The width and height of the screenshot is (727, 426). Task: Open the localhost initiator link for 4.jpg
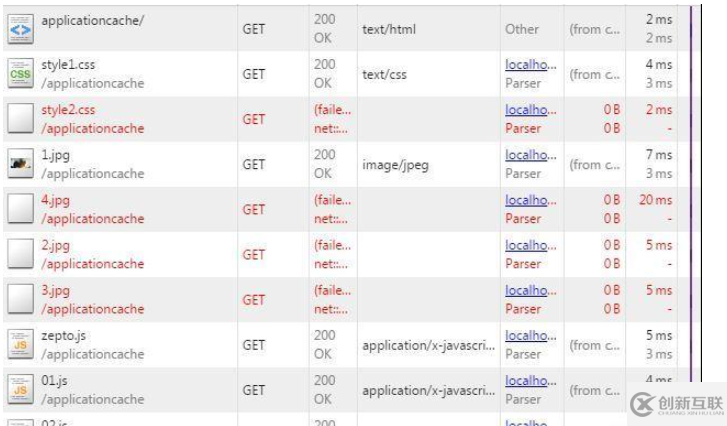(x=530, y=200)
